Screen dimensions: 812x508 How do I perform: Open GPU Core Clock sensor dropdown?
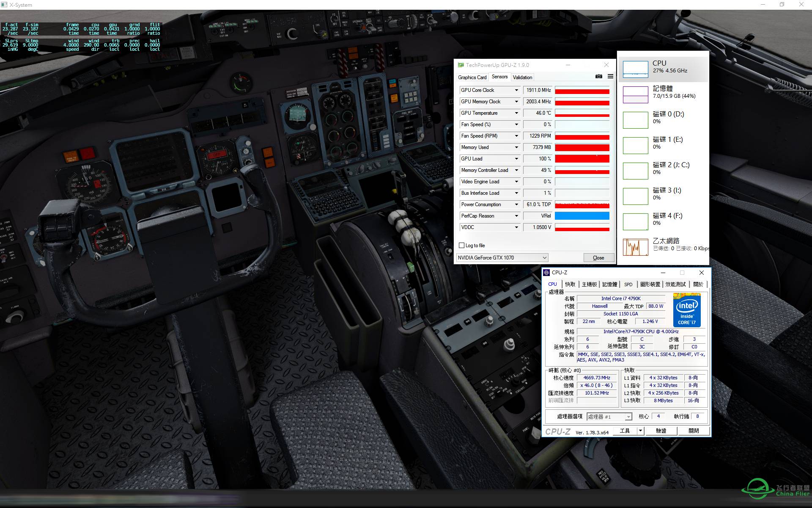click(x=516, y=90)
